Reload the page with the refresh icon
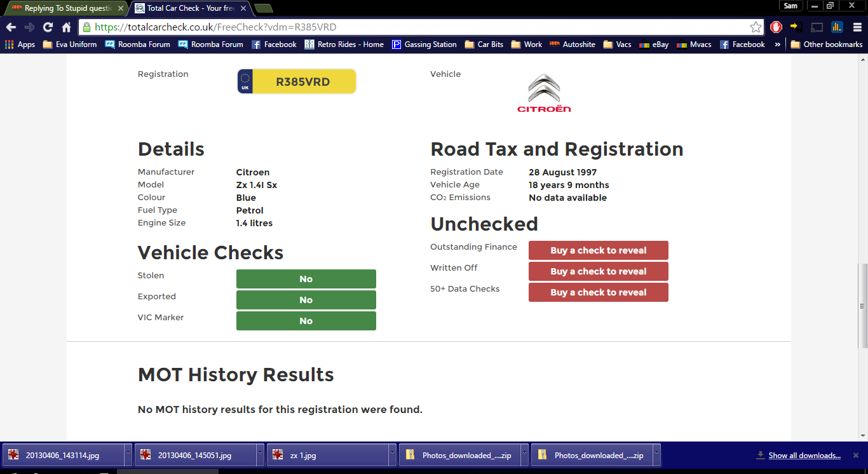Screen dimensions: 868x474 (48, 27)
